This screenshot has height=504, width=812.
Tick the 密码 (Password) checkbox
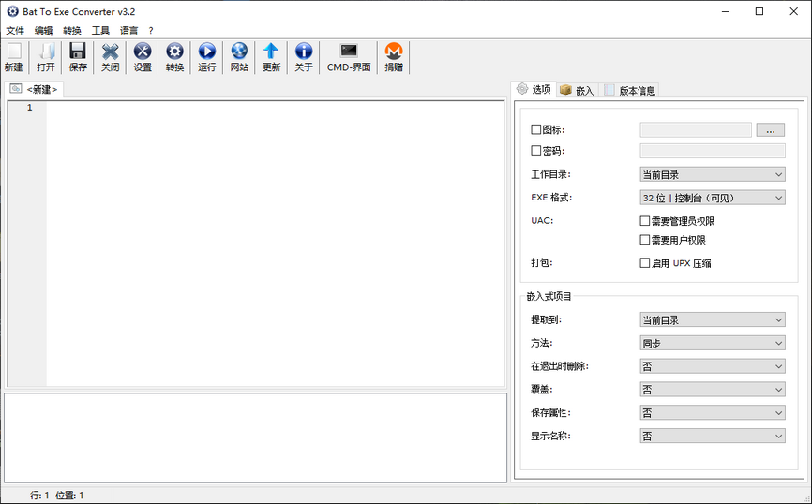click(x=536, y=151)
